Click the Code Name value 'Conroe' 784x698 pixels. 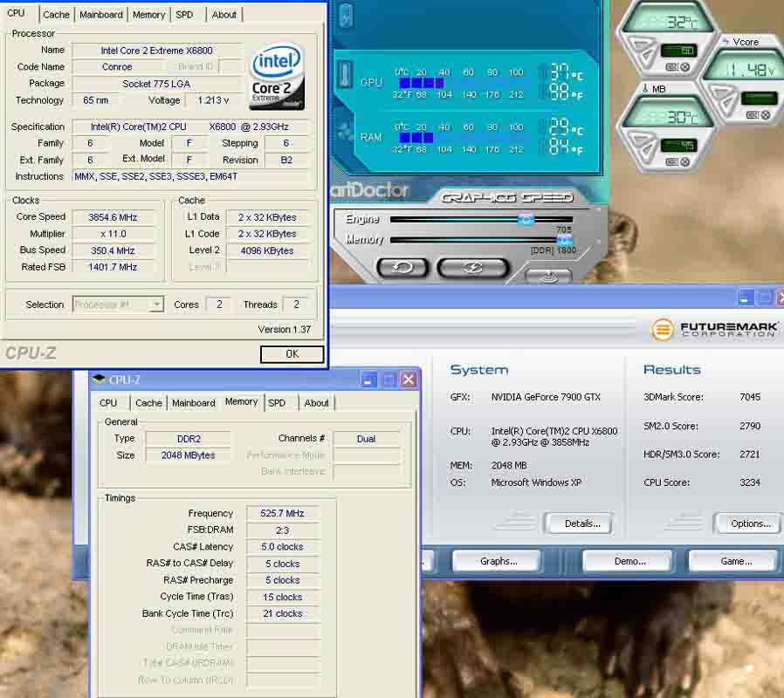[117, 66]
